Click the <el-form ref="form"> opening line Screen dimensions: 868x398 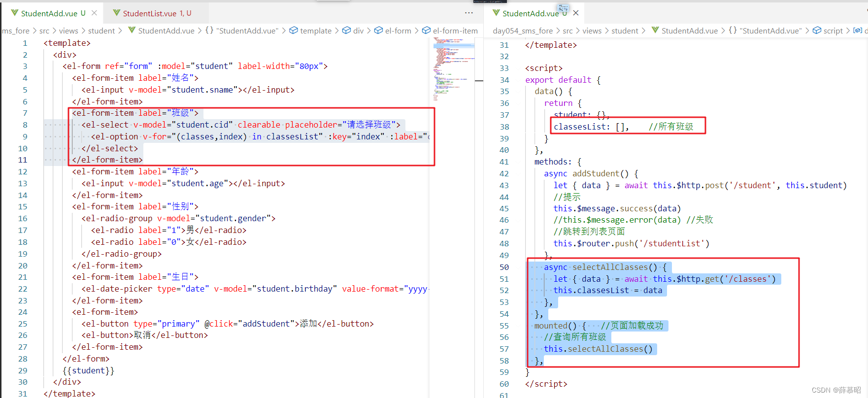click(x=195, y=66)
